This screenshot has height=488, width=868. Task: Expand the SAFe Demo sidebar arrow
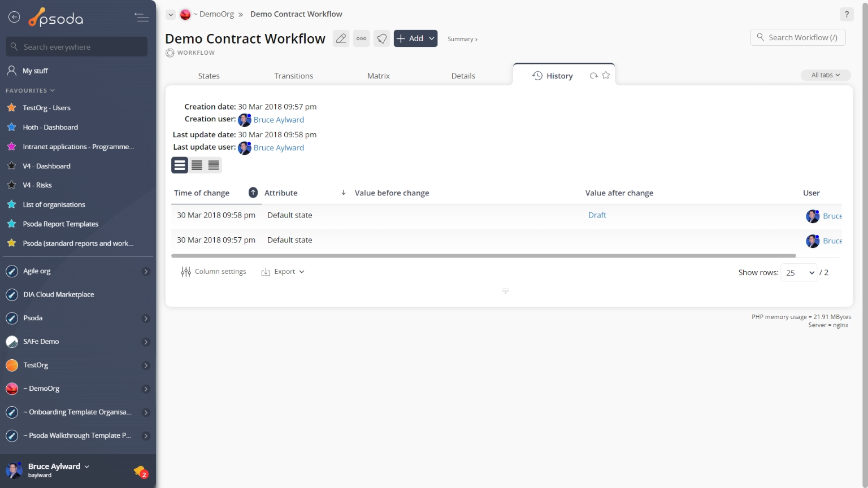146,342
